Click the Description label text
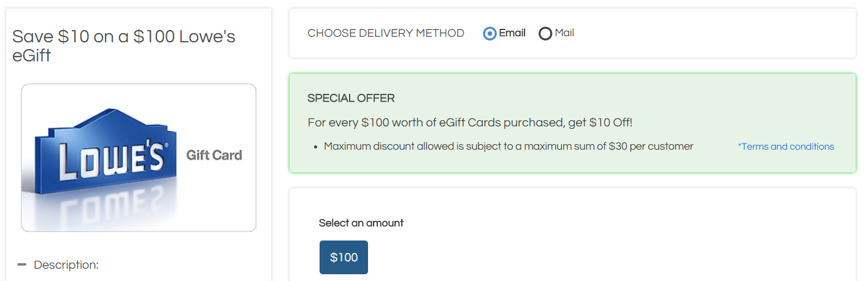The image size is (868, 281). click(66, 265)
